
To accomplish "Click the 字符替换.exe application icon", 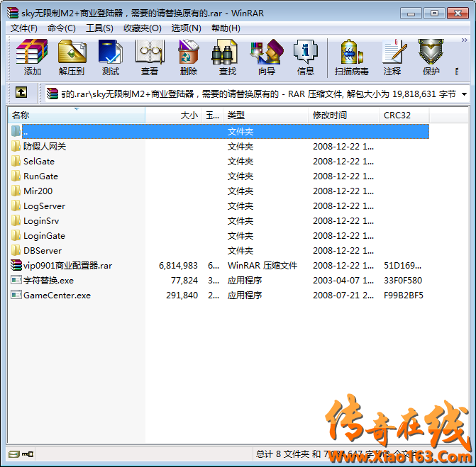I will click(16, 279).
